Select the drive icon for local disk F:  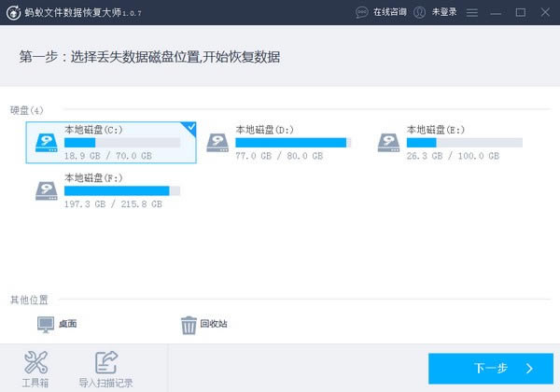(47, 190)
